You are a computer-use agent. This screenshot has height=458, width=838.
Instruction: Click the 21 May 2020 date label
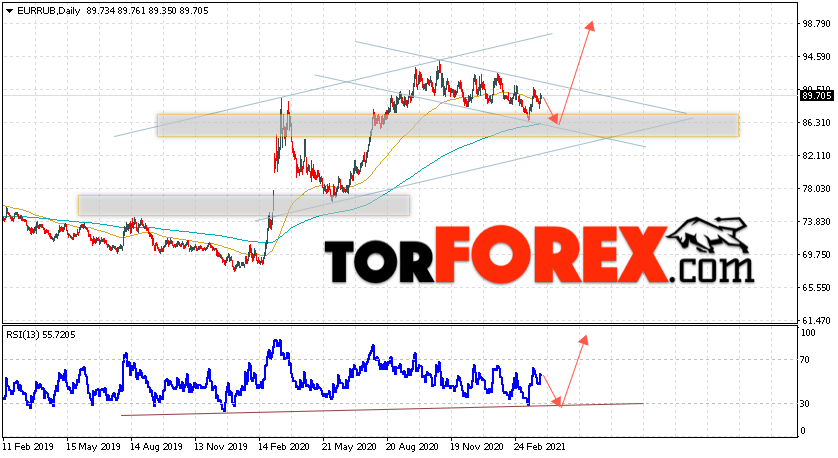point(348,446)
